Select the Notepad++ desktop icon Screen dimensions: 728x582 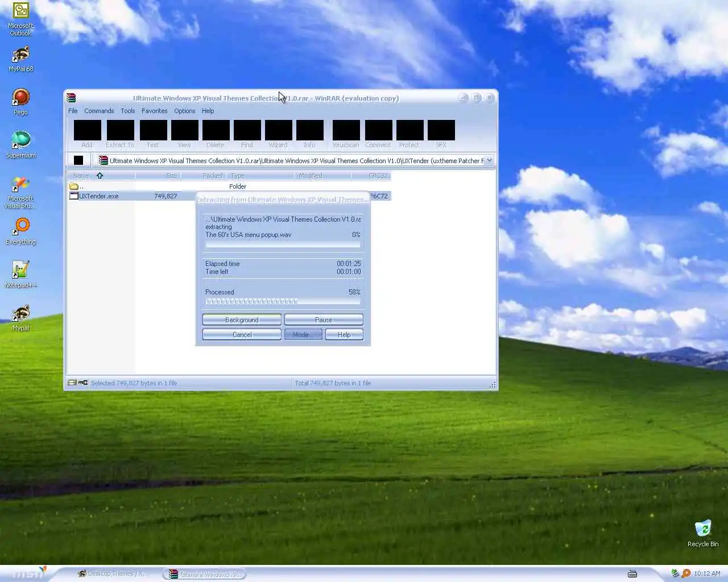pyautogui.click(x=20, y=275)
